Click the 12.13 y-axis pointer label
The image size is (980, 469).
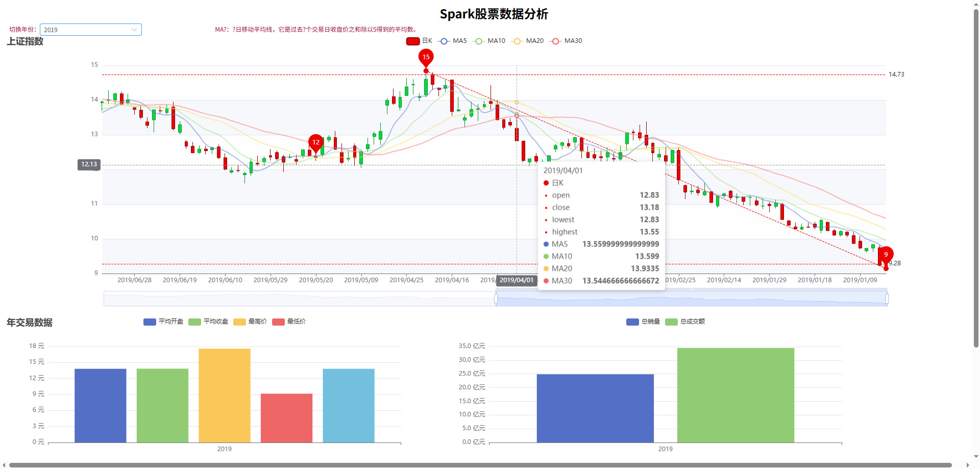[x=89, y=164]
